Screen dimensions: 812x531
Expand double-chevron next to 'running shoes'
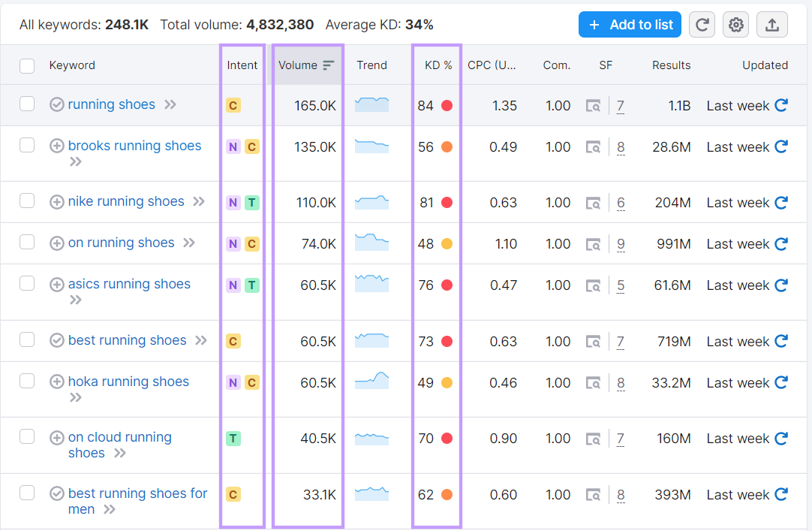pyautogui.click(x=170, y=104)
